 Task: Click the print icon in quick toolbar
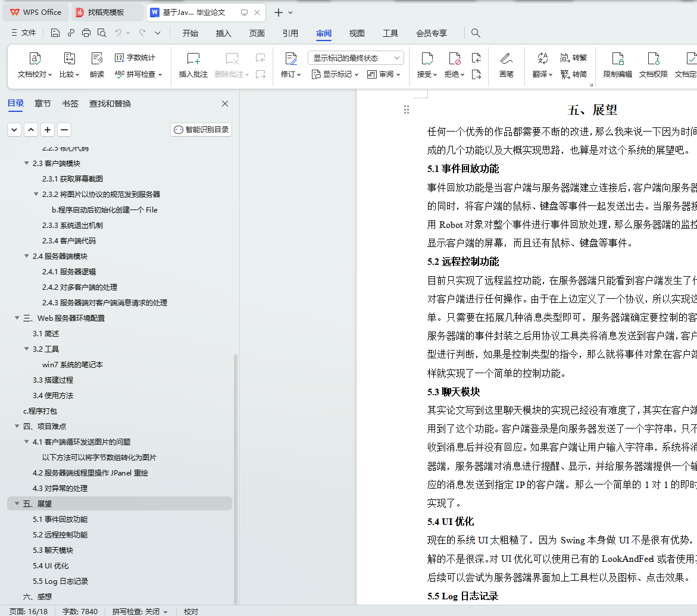point(86,33)
